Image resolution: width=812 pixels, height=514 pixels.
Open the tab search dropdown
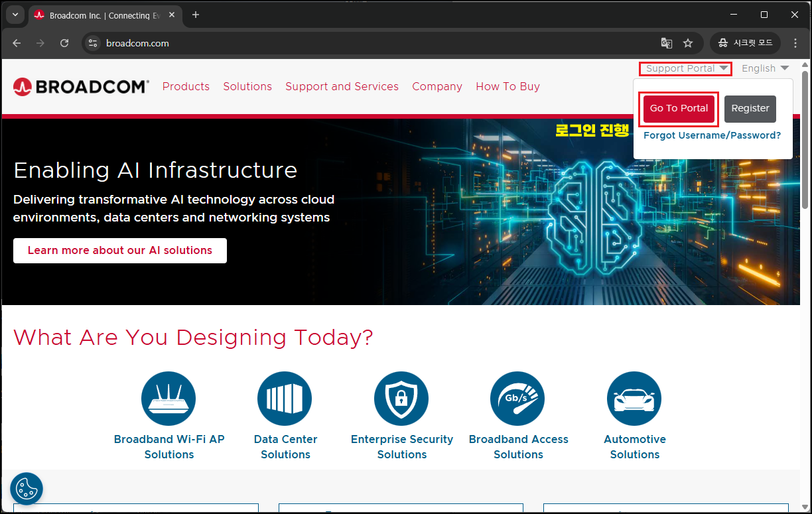(x=15, y=15)
